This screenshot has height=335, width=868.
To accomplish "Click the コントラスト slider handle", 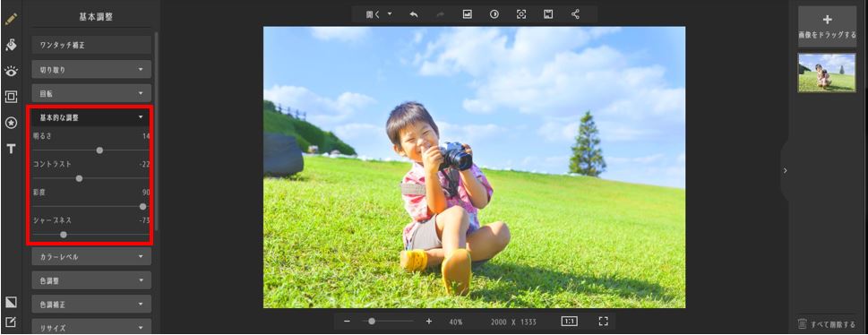I will [x=79, y=178].
